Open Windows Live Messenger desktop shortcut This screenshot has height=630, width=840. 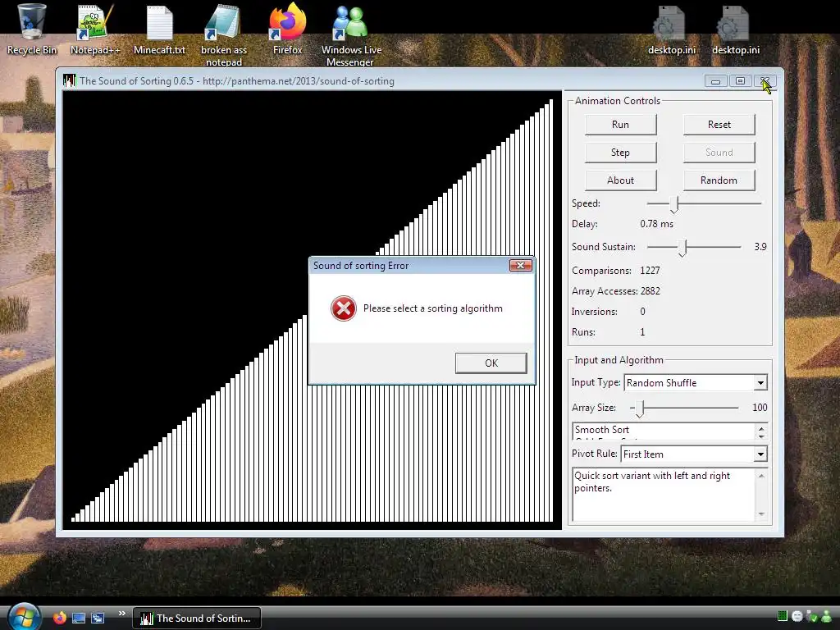click(351, 34)
